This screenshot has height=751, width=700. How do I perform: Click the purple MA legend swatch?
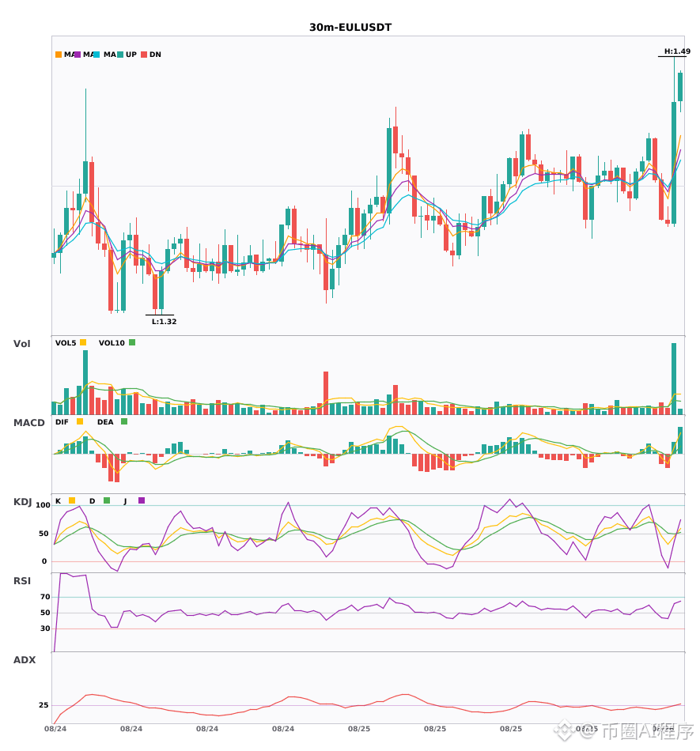tap(78, 55)
